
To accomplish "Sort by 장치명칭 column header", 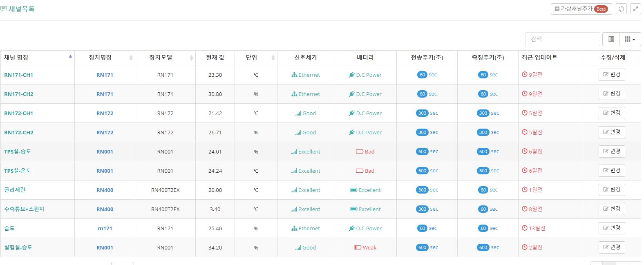I will (105, 58).
